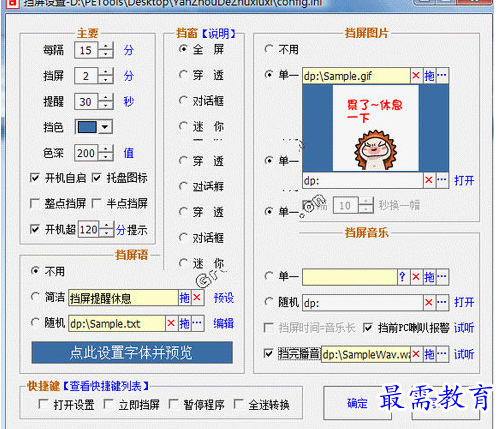Clear the 单一 music file field

tap(416, 277)
